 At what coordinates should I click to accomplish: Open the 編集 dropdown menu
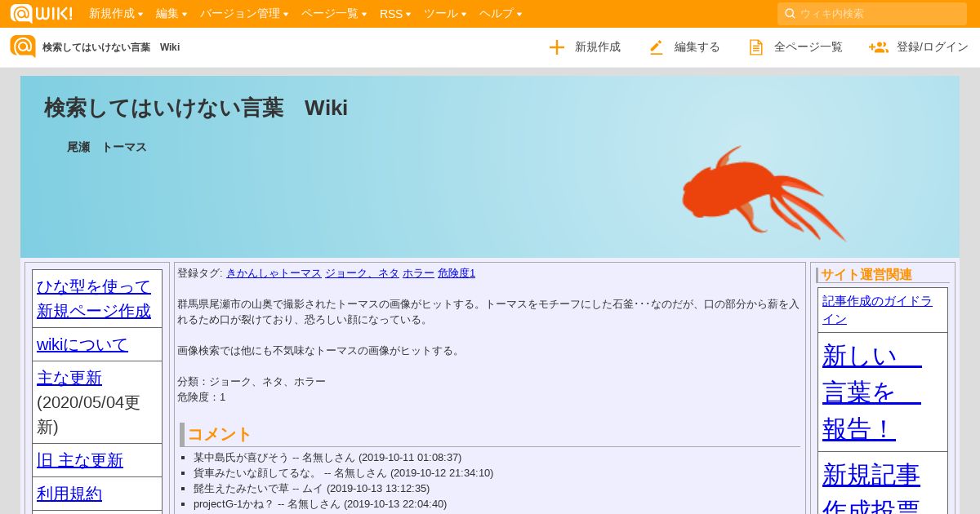pyautogui.click(x=171, y=14)
